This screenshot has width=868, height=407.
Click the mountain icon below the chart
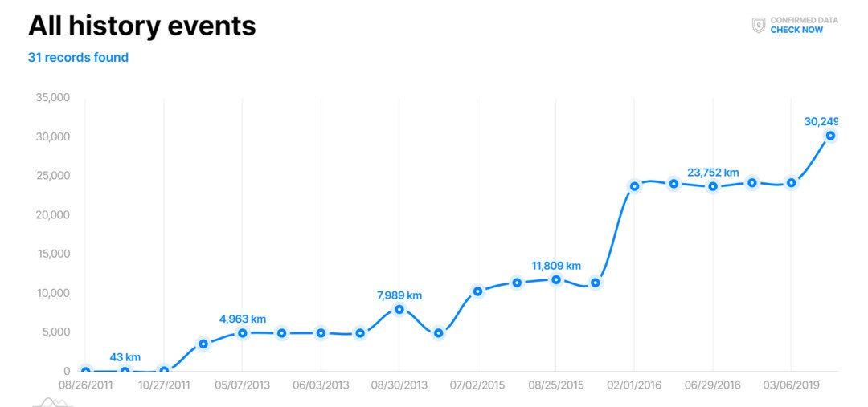[x=53, y=401]
